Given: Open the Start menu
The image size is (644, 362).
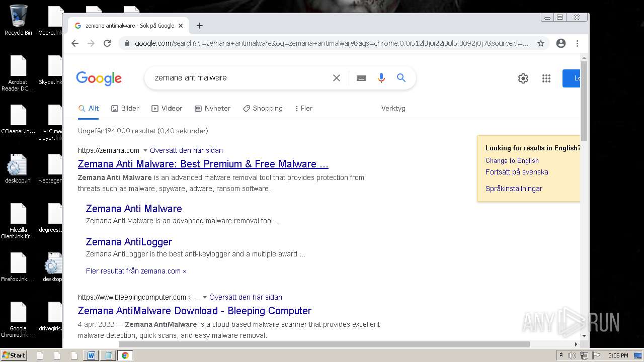Looking at the screenshot, I should click(14, 355).
